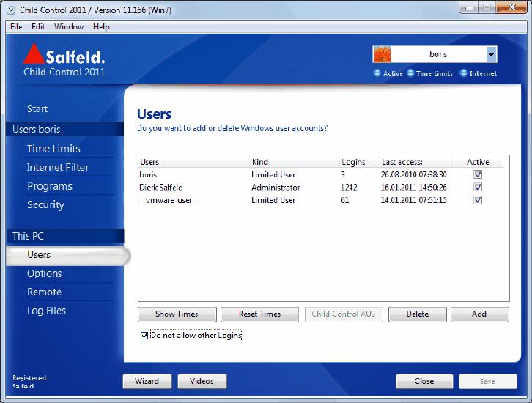Open Remote in sidebar
Image resolution: width=532 pixels, height=403 pixels.
(44, 292)
